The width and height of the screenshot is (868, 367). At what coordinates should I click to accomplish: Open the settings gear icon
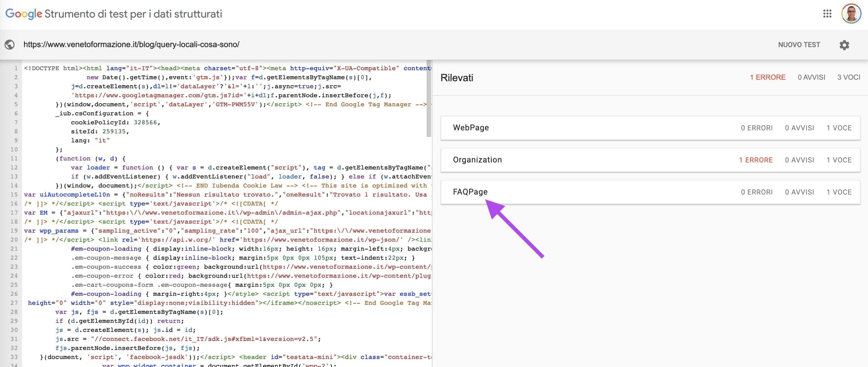[844, 45]
